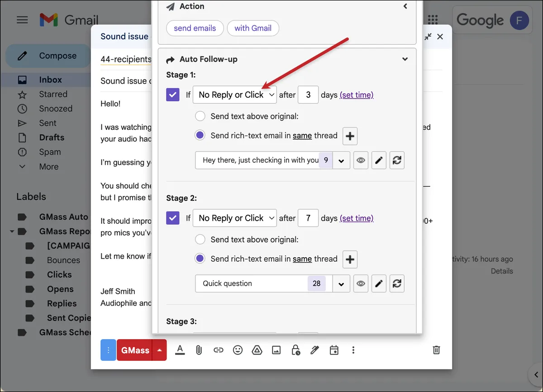Collapse the Auto Follow-up section chevron
Image resolution: width=543 pixels, height=392 pixels.
click(405, 59)
